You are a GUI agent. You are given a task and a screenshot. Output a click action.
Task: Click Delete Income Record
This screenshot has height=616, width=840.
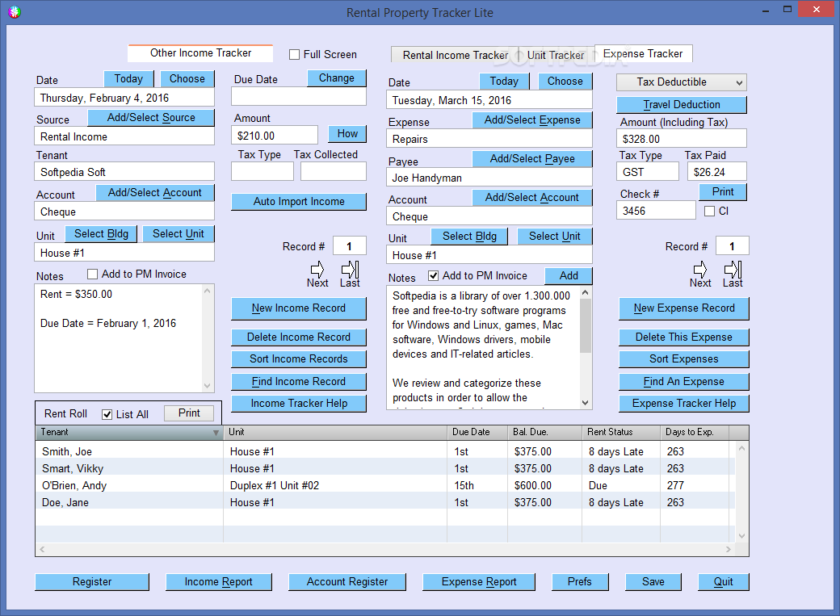point(299,337)
